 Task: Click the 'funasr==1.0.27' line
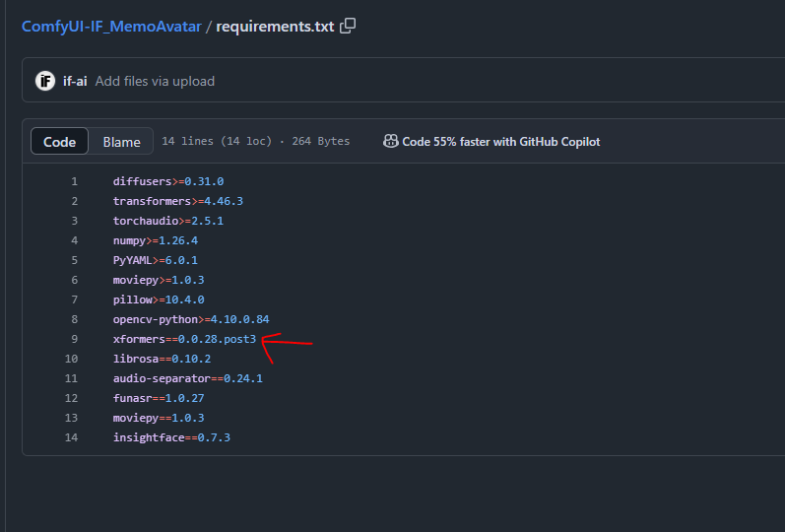[159, 398]
